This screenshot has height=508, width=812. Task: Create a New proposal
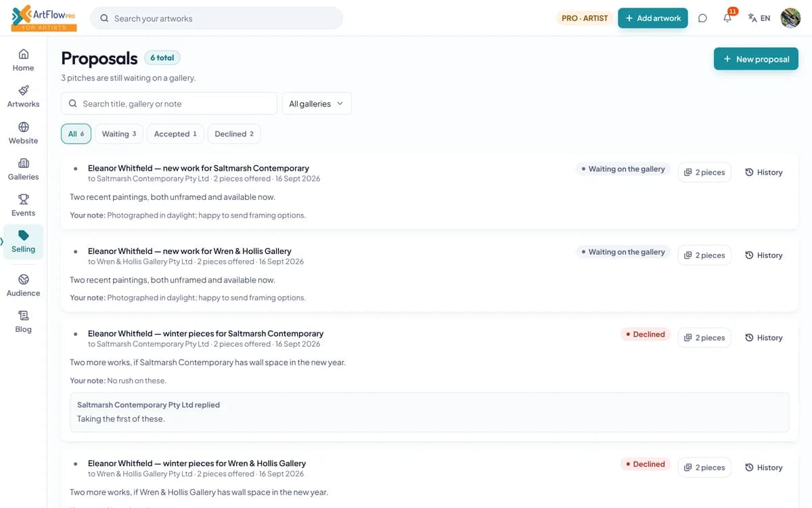[756, 59]
